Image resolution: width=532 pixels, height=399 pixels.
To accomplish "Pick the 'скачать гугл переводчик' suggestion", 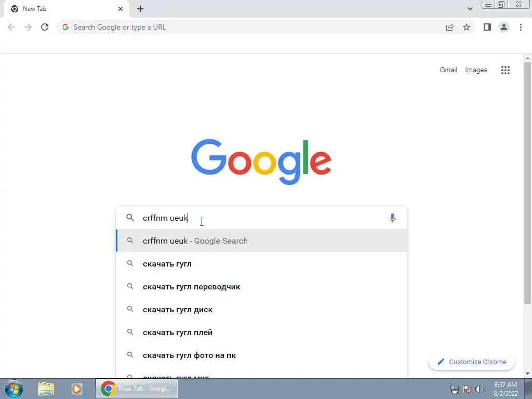I will 262,287.
